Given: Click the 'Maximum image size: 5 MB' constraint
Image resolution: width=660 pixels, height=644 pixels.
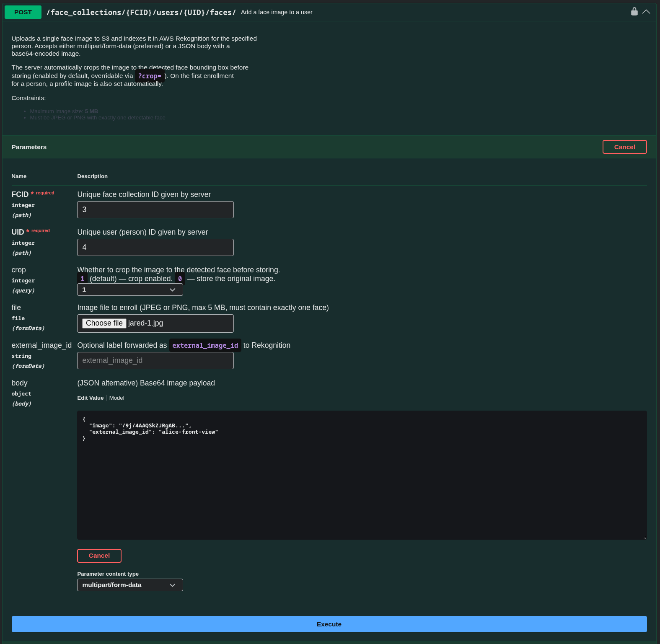Looking at the screenshot, I should pyautogui.click(x=64, y=111).
